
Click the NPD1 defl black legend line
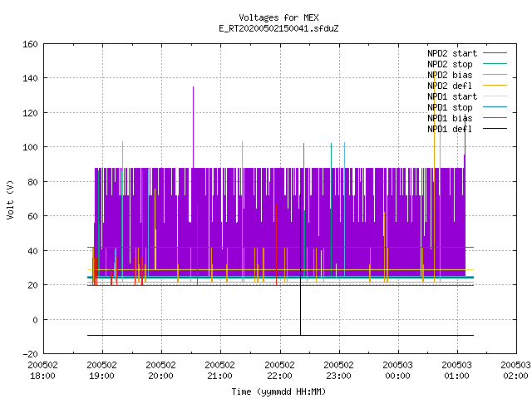point(495,129)
